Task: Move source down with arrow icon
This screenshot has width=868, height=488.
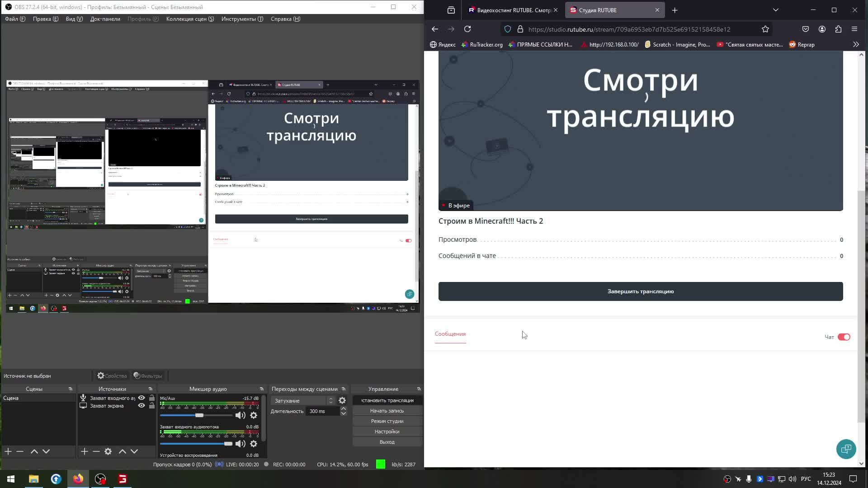Action: click(134, 451)
